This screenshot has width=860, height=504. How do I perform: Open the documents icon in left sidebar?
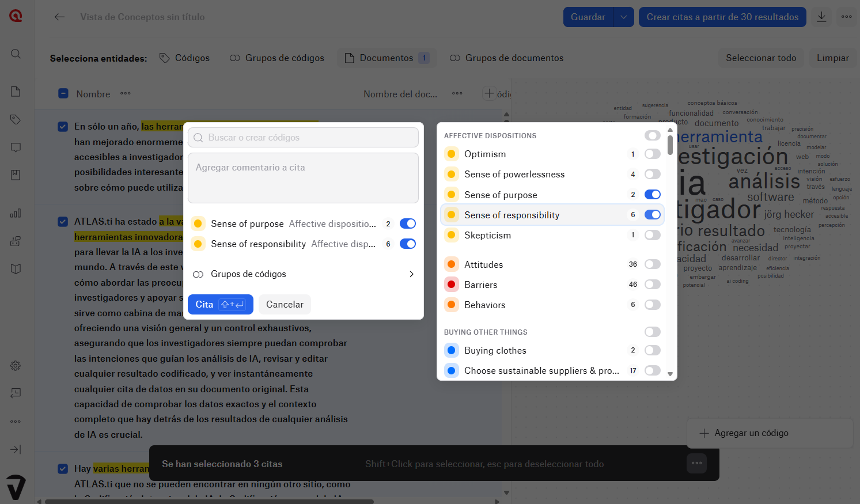(16, 92)
